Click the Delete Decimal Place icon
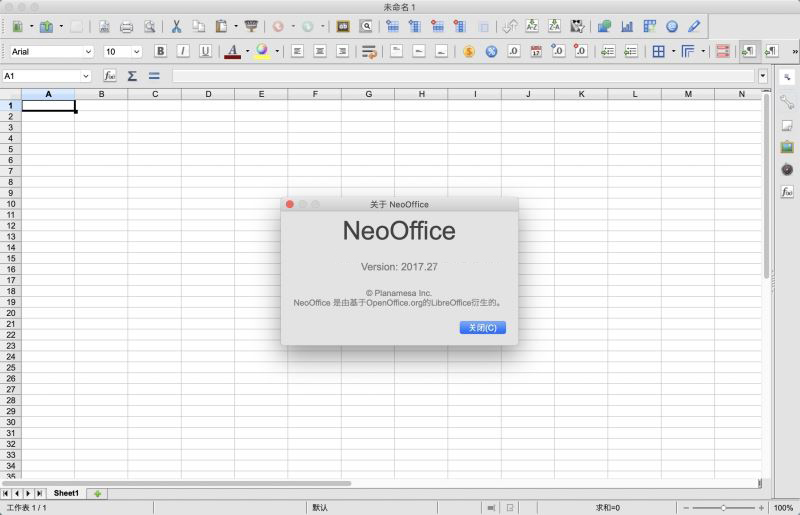The image size is (800, 515). [x=581, y=52]
